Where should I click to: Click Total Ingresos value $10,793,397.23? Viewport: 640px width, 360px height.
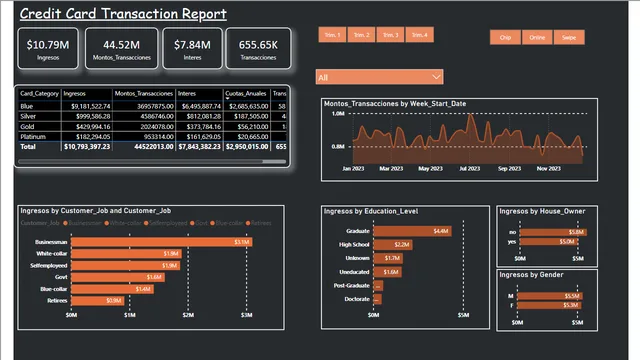(x=87, y=147)
